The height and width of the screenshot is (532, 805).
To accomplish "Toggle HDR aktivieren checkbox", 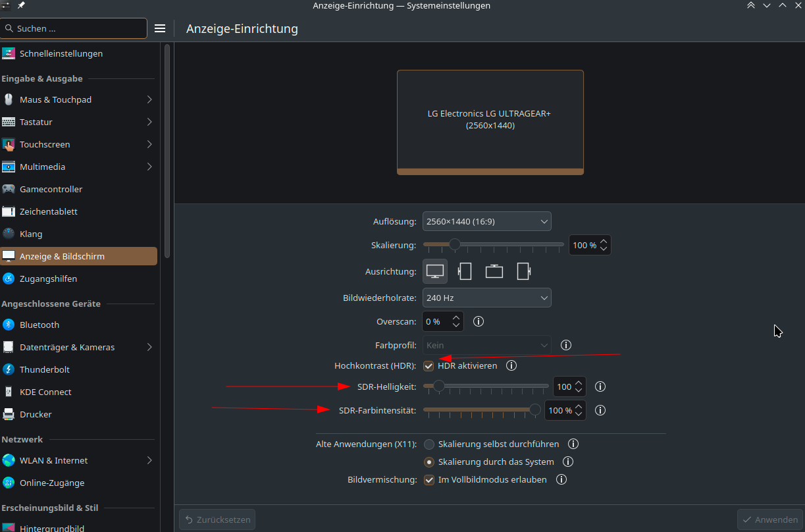I will tap(428, 365).
